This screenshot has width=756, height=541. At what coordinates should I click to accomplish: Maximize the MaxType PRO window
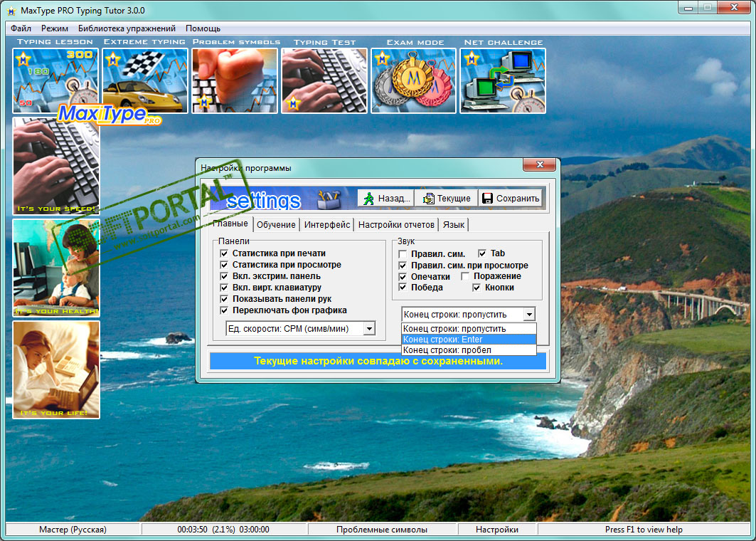708,7
